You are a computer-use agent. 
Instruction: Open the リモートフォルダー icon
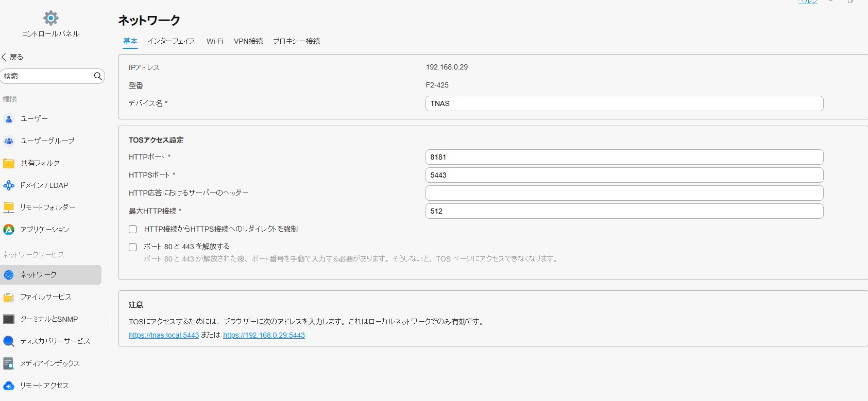(9, 207)
